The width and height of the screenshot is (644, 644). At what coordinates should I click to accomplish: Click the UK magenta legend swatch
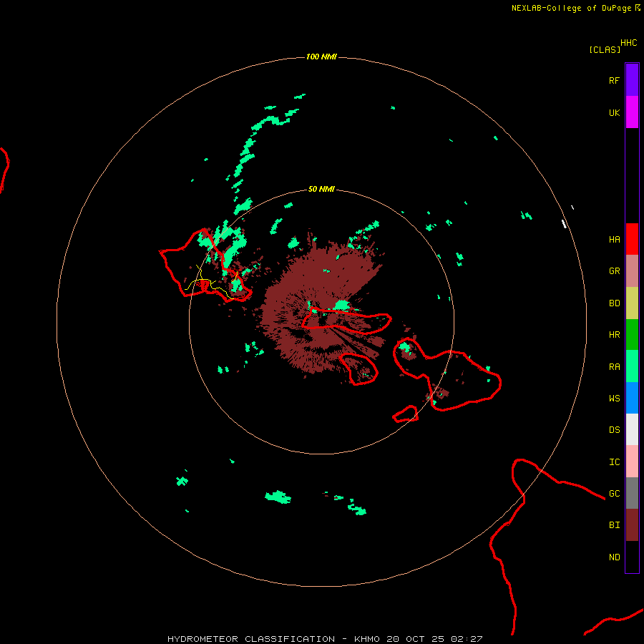point(632,112)
